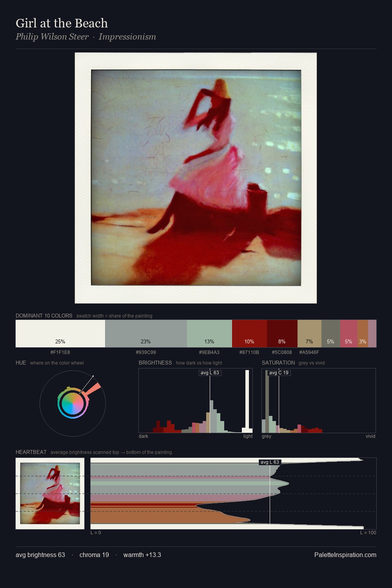Click the hue color wheel
This screenshot has height=588, width=392.
[x=73, y=403]
